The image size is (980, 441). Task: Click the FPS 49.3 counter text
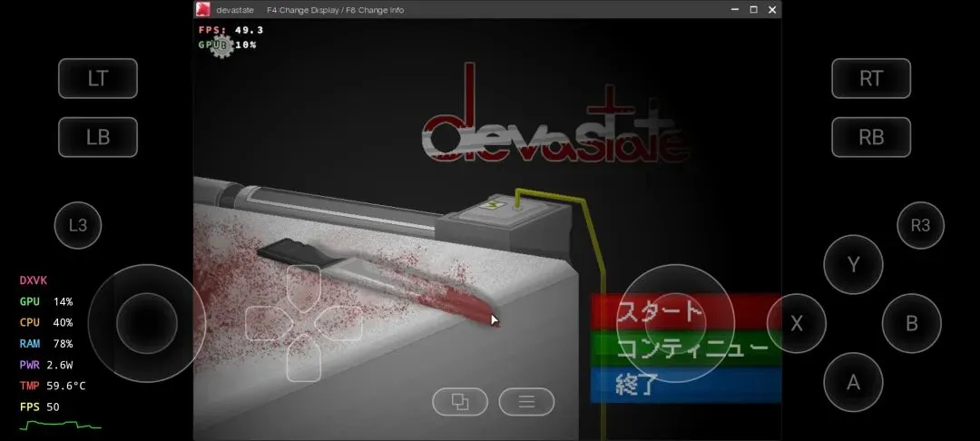coord(230,30)
